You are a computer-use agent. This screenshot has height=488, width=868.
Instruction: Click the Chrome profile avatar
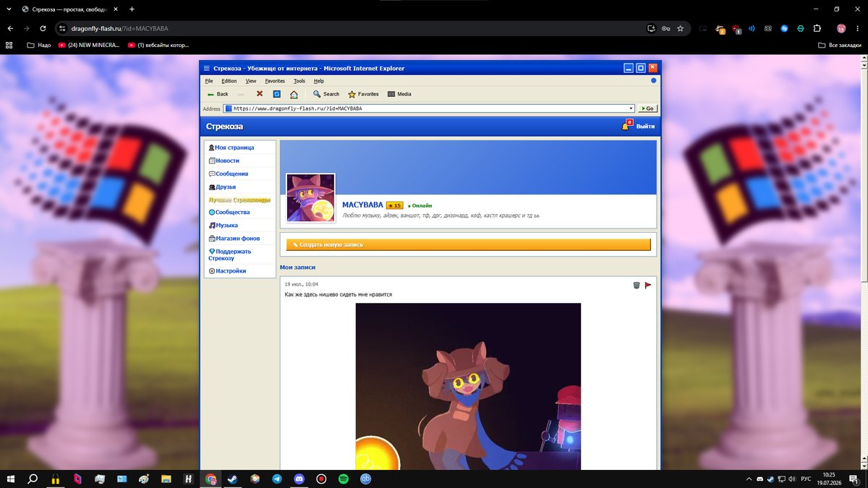coord(841,29)
